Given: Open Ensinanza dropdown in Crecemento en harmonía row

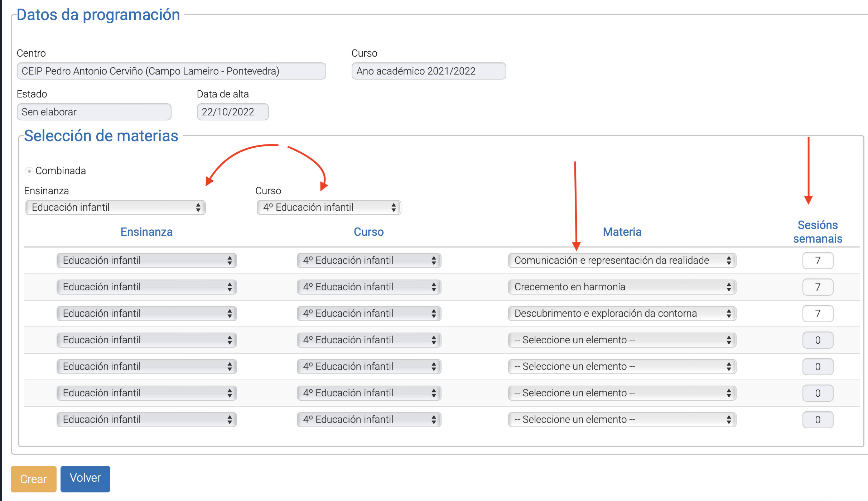Looking at the screenshot, I should pos(146,287).
